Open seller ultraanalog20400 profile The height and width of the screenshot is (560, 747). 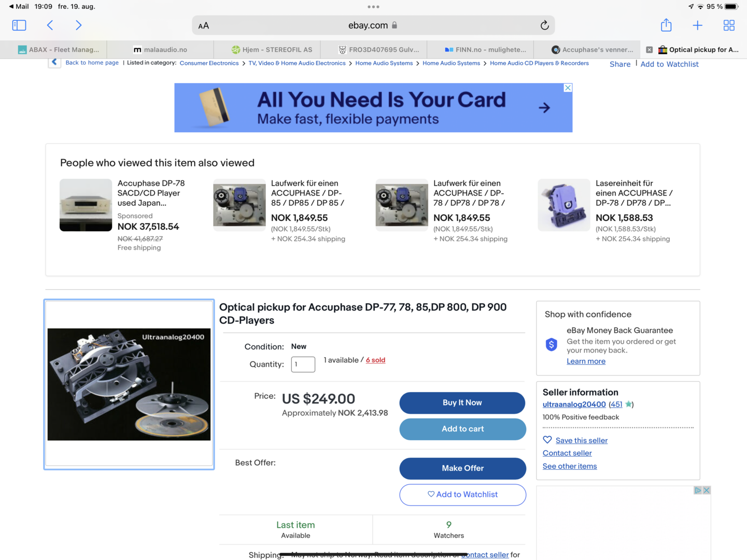tap(574, 404)
